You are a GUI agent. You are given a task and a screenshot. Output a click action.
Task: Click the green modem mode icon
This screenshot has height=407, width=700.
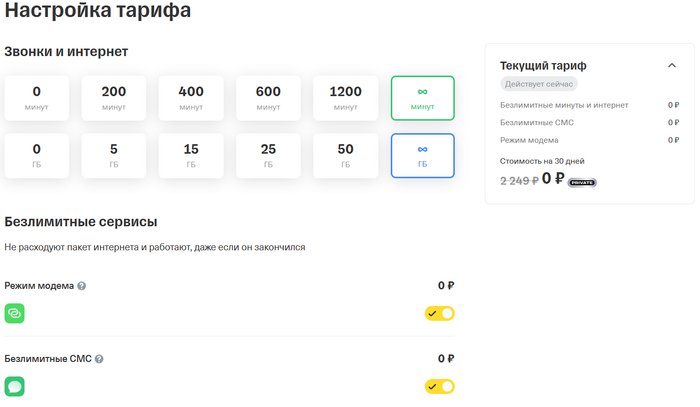(x=15, y=313)
